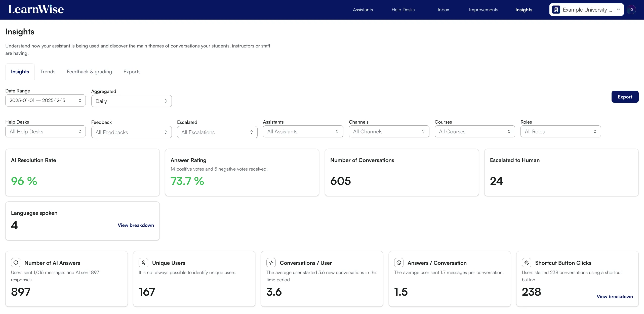Click the Conversations per User pulse icon
The width and height of the screenshot is (644, 314).
(271, 263)
